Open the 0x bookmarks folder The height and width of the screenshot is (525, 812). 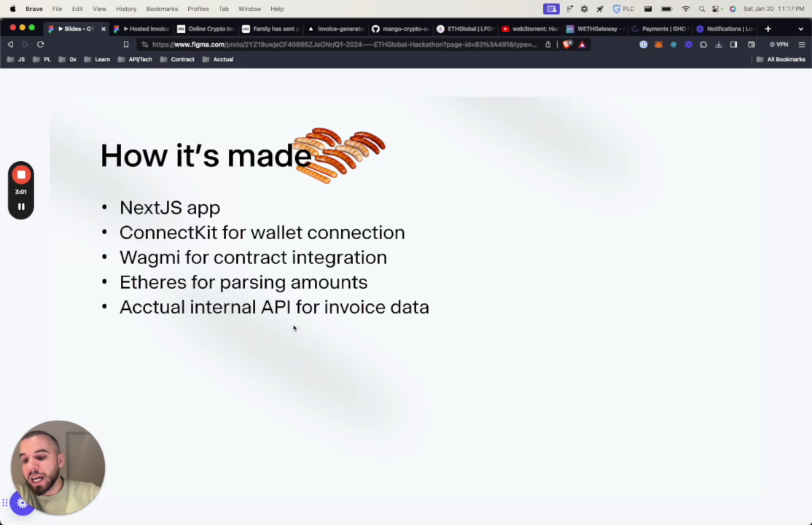tap(67, 60)
